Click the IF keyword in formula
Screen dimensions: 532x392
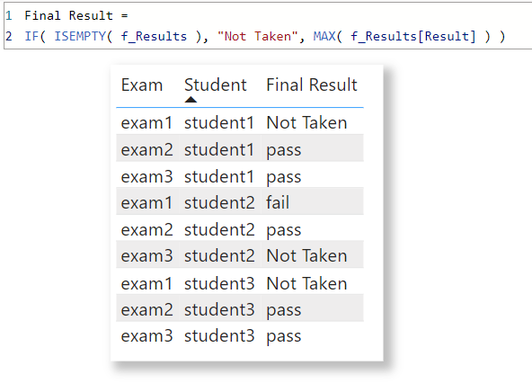[31, 36]
